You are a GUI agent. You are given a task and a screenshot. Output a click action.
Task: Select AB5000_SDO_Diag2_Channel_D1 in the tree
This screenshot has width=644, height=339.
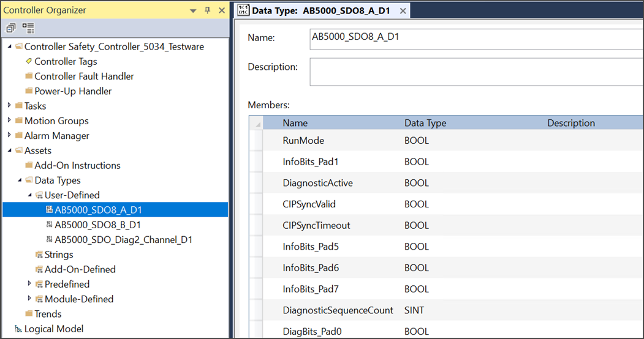coord(123,240)
